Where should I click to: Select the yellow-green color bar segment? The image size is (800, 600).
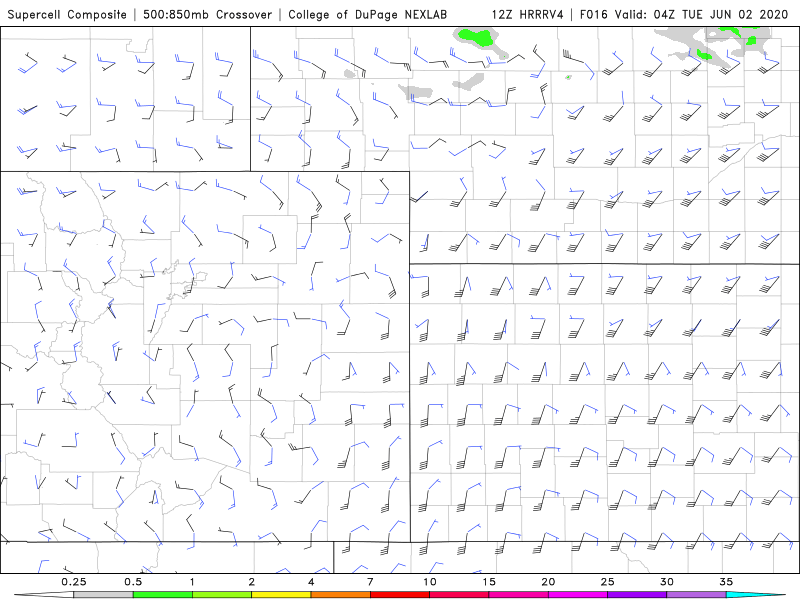(x=222, y=595)
